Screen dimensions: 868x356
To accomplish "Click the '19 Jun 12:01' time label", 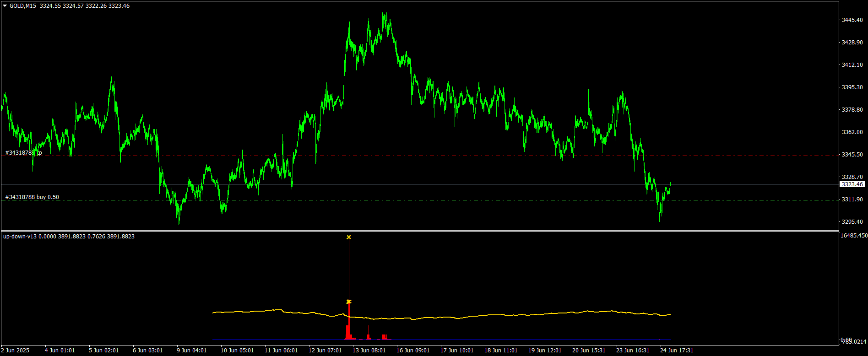I will (x=545, y=351).
